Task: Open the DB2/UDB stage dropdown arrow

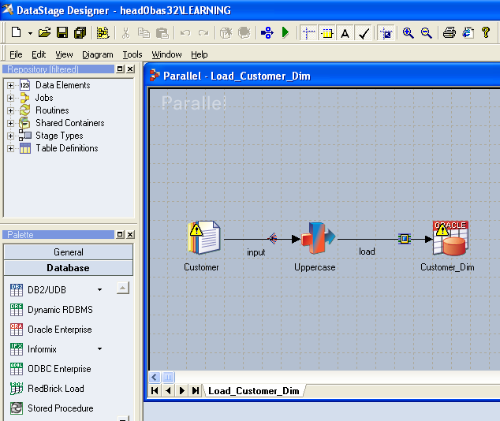Action: (x=100, y=290)
